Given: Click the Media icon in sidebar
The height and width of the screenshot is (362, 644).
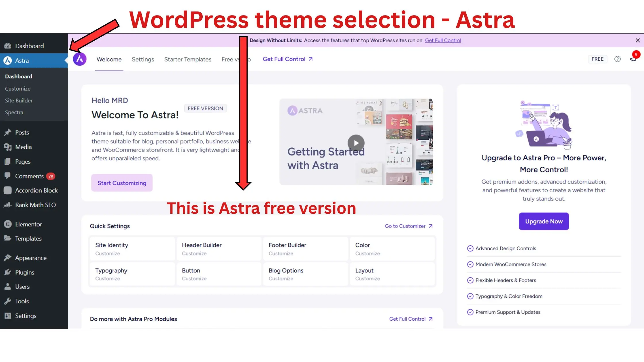Looking at the screenshot, I should click(x=8, y=147).
